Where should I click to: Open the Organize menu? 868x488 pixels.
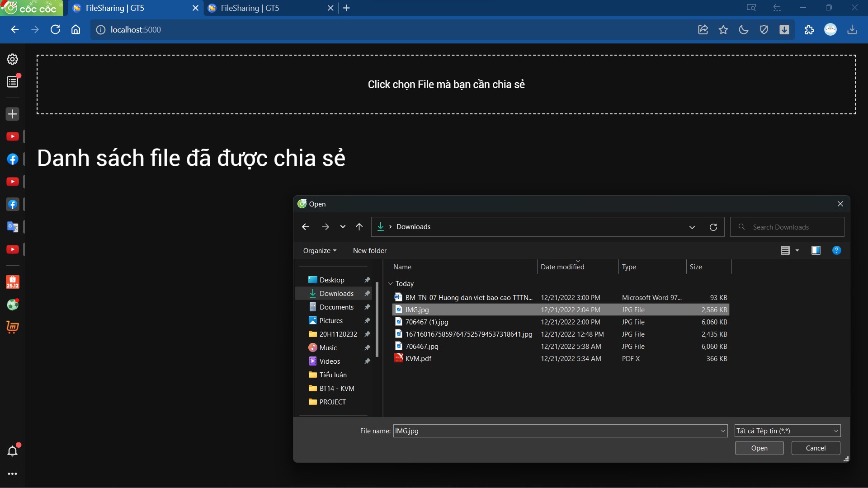[320, 250]
